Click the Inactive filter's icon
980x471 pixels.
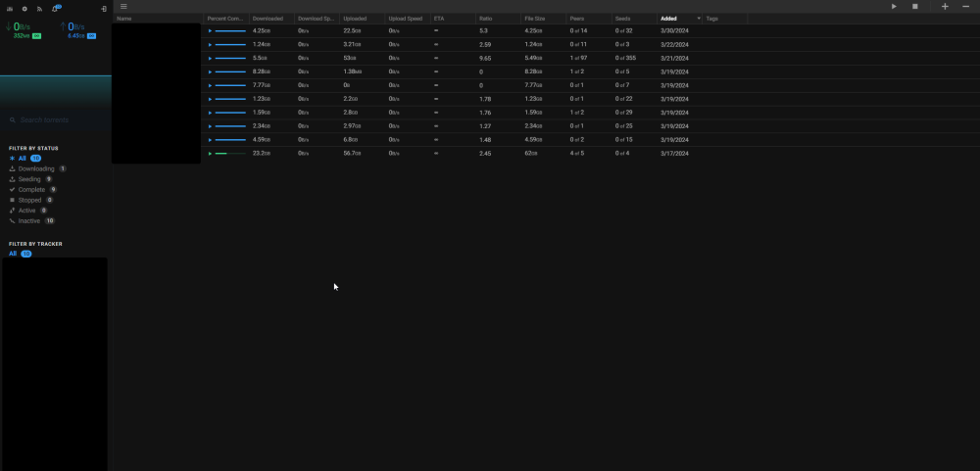pos(12,221)
